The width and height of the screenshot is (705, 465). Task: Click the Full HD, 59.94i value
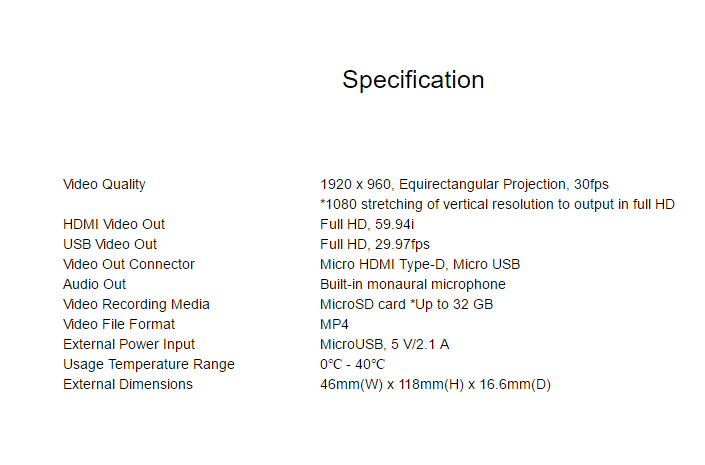click(x=367, y=224)
